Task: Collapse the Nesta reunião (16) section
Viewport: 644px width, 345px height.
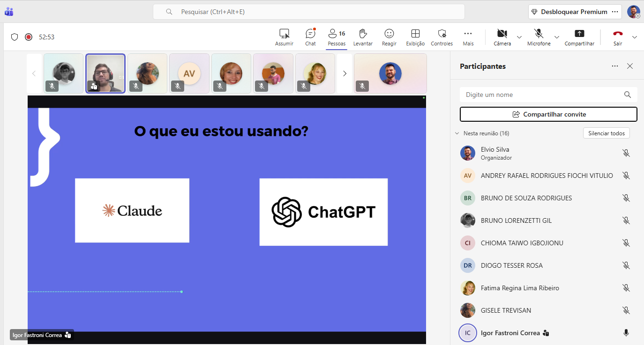Action: click(x=457, y=133)
